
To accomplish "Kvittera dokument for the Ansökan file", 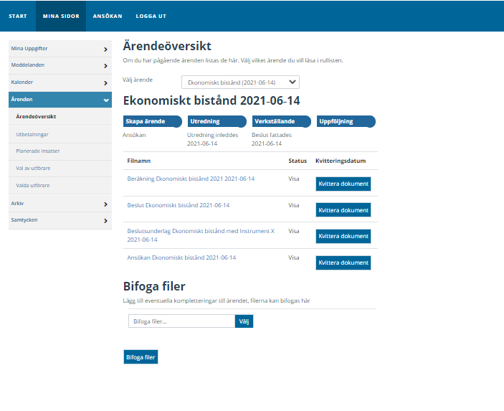I will 343,263.
